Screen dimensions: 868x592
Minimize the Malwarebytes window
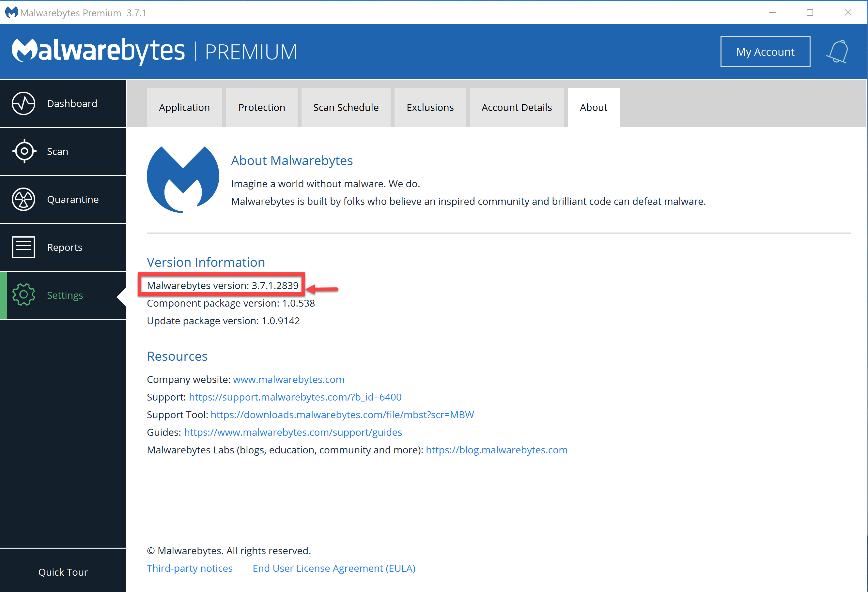[772, 13]
